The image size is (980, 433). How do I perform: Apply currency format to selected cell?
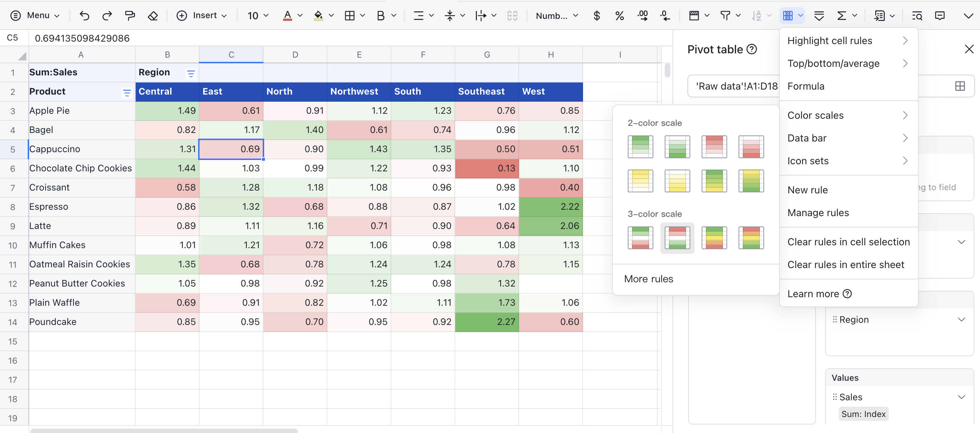pos(596,16)
